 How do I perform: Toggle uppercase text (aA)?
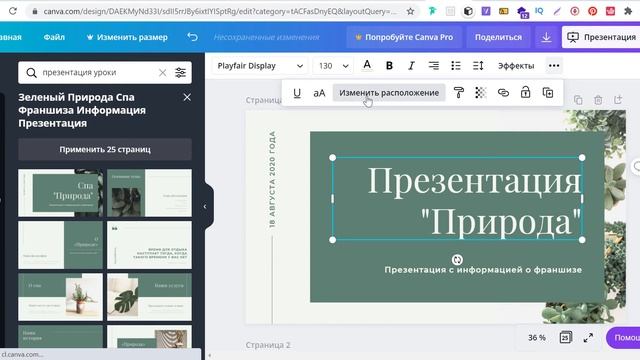click(319, 93)
